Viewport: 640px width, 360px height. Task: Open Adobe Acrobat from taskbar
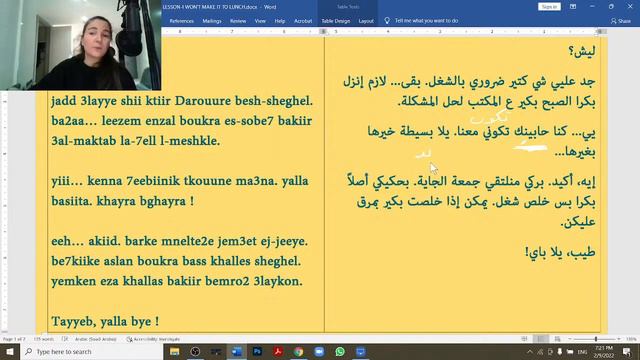tap(278, 351)
